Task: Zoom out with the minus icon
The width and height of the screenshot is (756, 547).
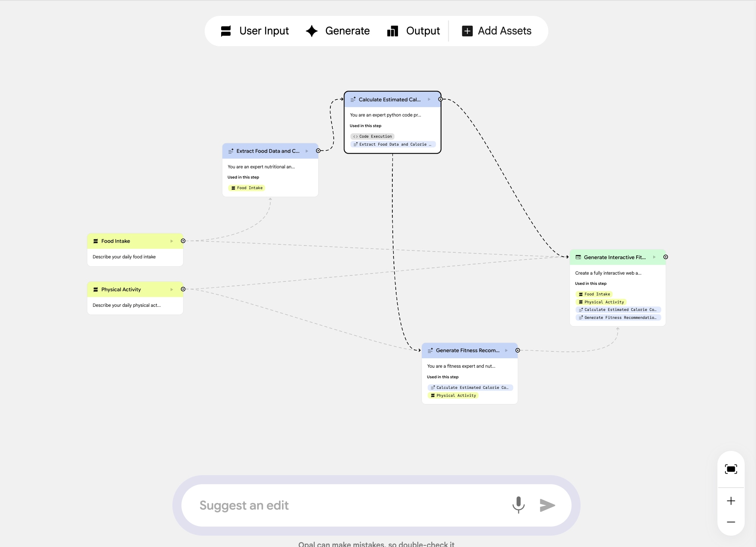Action: pos(731,522)
